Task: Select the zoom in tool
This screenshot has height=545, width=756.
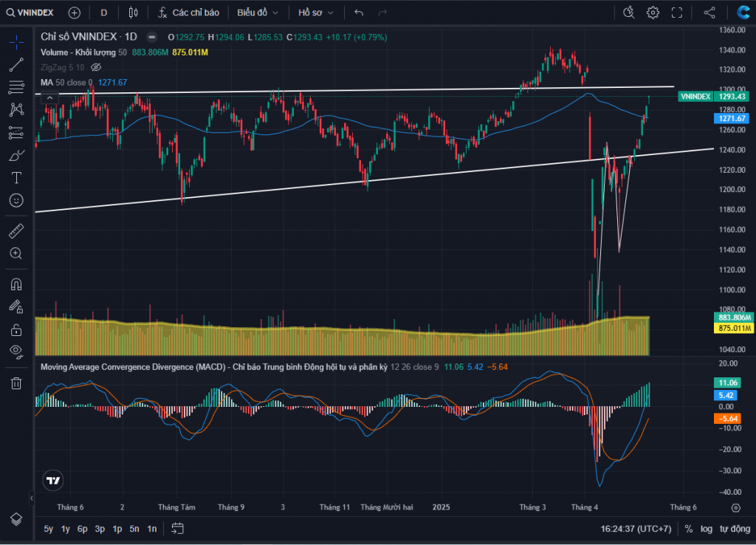Action: coord(16,253)
